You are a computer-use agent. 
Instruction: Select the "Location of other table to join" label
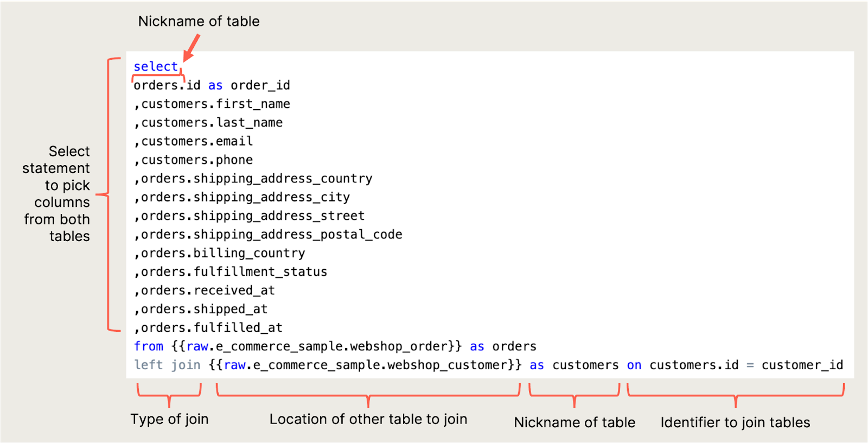pos(368,419)
